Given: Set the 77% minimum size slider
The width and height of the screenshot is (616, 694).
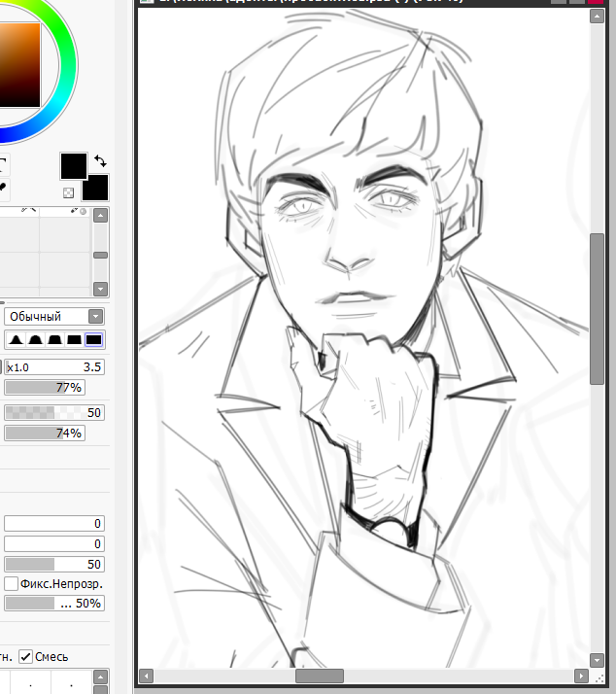Looking at the screenshot, I should (x=45, y=388).
